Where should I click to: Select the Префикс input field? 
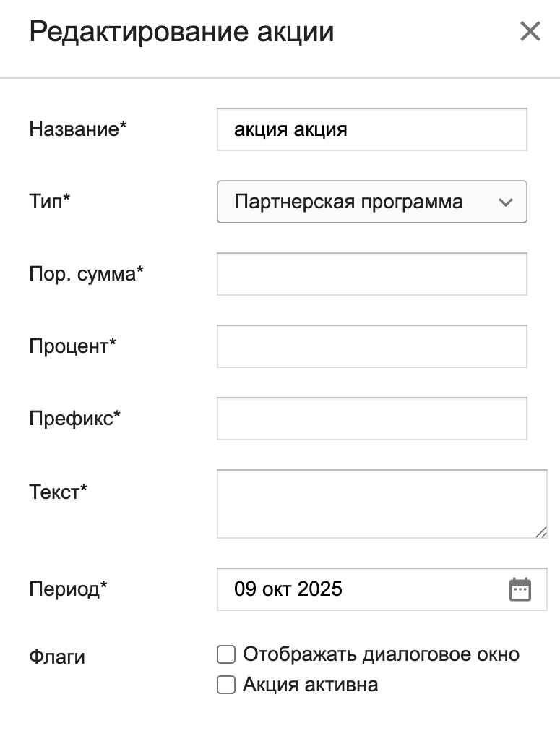(x=371, y=419)
